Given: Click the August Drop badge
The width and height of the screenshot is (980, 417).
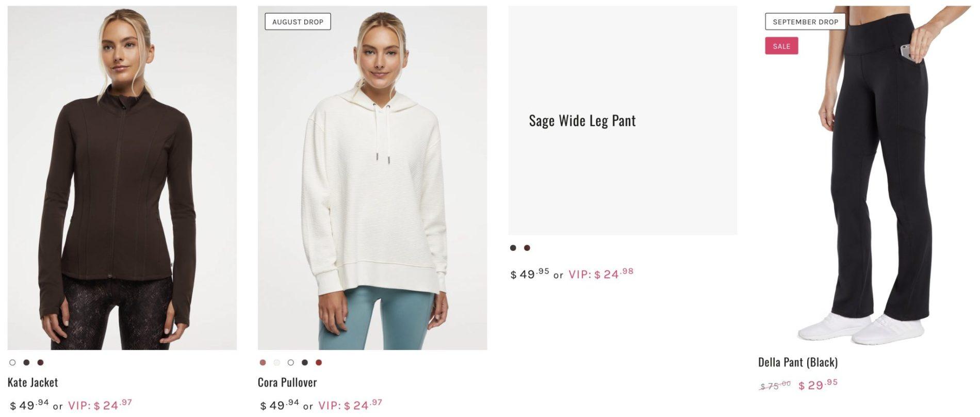Looking at the screenshot, I should click(298, 22).
